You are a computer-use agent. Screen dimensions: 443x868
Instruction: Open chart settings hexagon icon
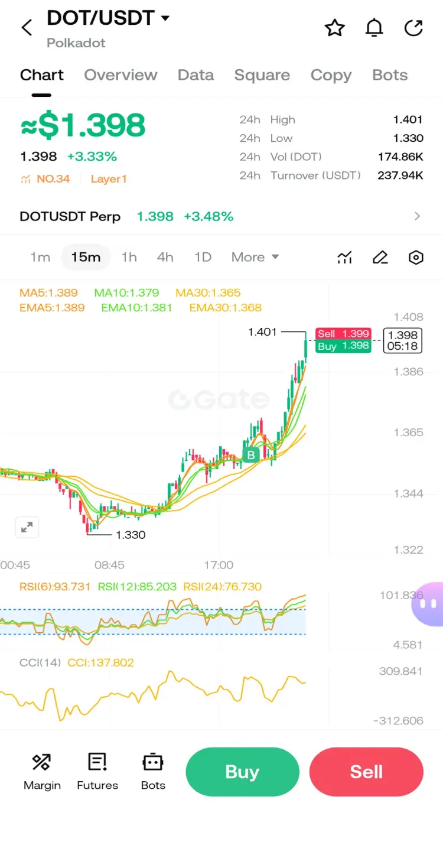(416, 258)
